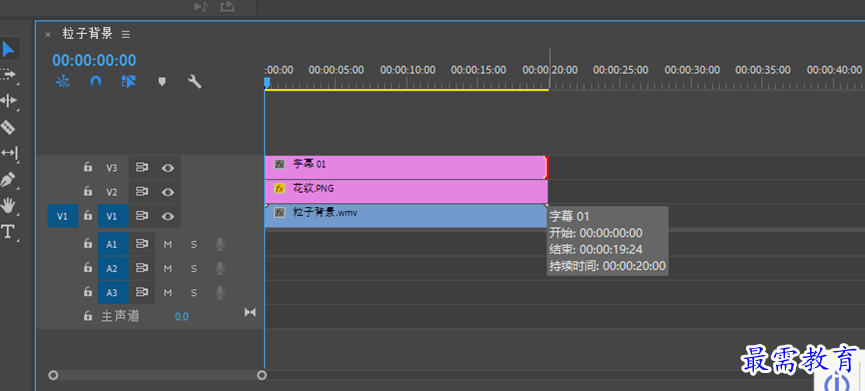Image resolution: width=865 pixels, height=391 pixels.
Task: Toggle V2 track targeting
Action: click(113, 192)
